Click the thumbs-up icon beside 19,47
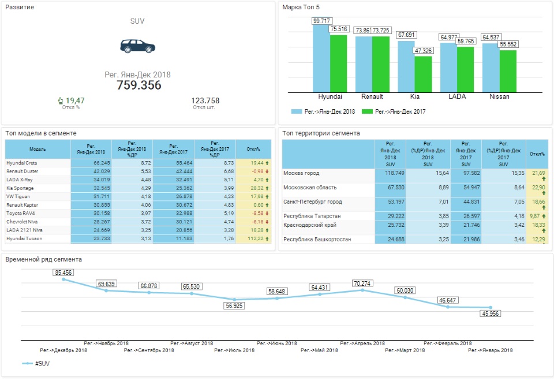The height and width of the screenshot is (392, 554). [x=61, y=100]
